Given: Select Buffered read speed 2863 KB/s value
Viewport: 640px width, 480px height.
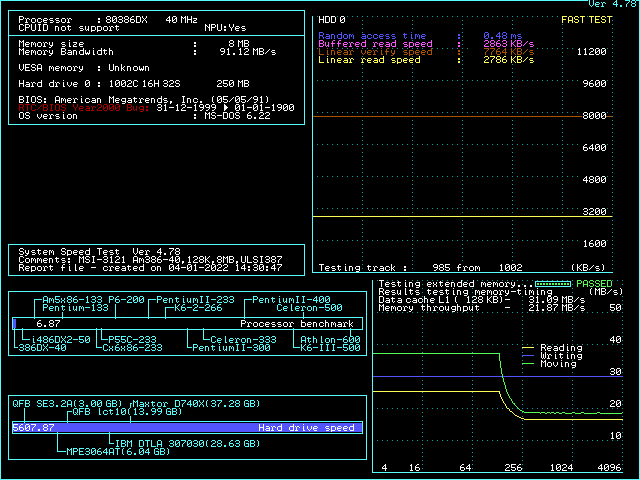Looking at the screenshot, I should [x=509, y=44].
